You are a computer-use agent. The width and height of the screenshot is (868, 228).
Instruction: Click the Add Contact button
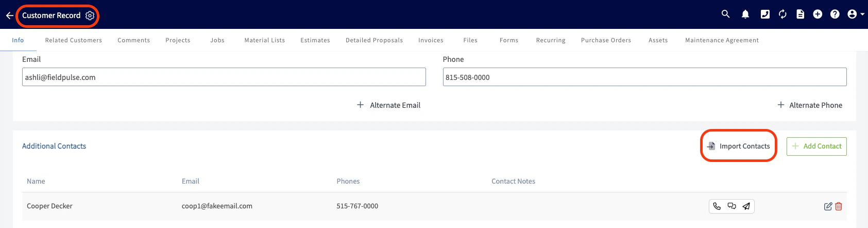click(816, 146)
